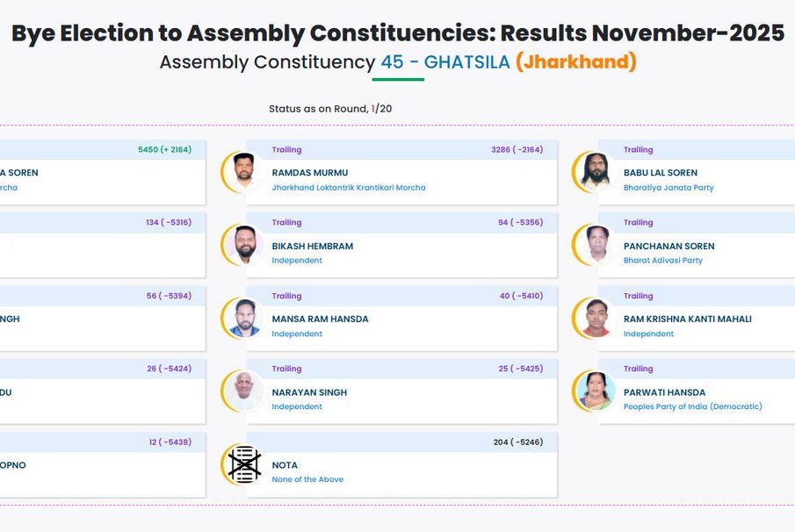
Task: Select the RAMDAS MURMU candidate name
Action: pyautogui.click(x=309, y=173)
